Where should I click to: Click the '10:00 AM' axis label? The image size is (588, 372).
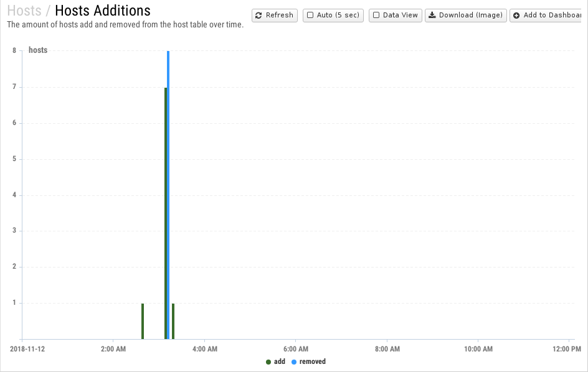(x=478, y=349)
